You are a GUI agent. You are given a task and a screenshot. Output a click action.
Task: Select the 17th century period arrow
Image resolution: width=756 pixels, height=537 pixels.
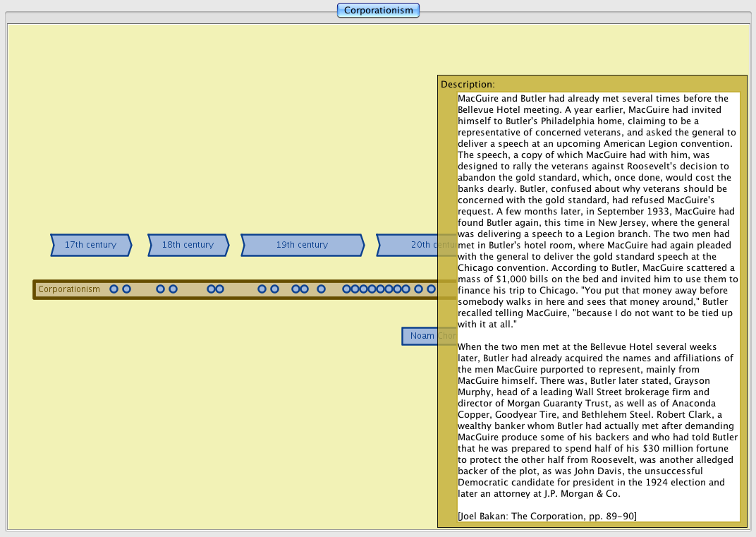[x=90, y=245]
